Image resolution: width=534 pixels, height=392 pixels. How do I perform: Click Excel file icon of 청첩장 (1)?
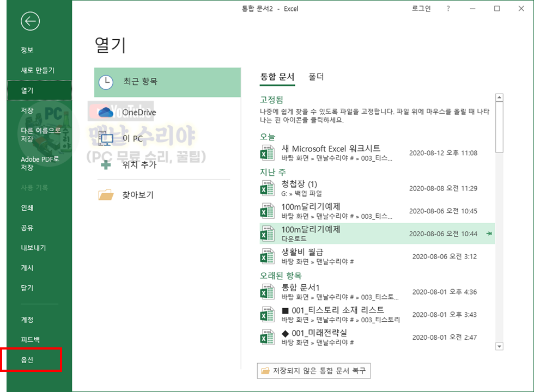click(268, 188)
